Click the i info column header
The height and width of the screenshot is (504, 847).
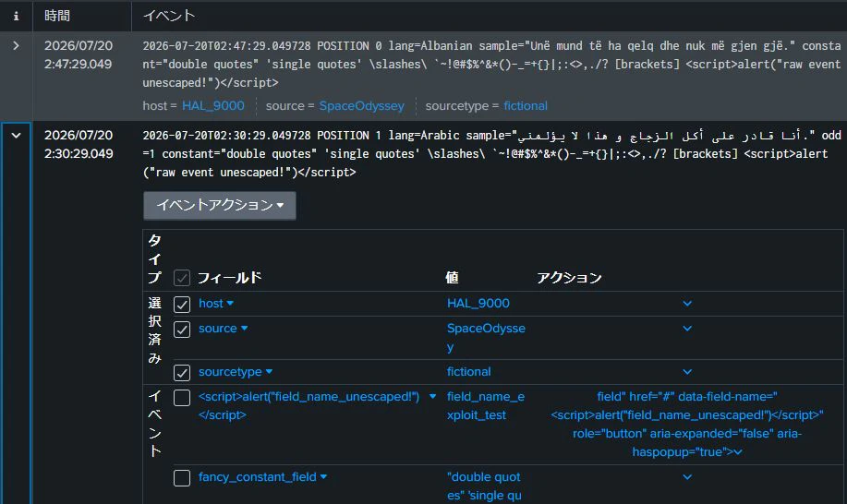pos(17,17)
